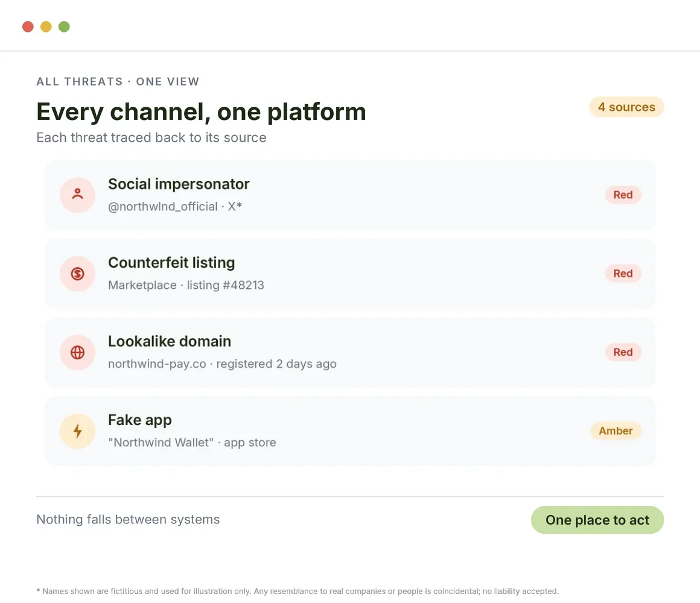Click the Red badge on Counterfeit listing

pos(623,273)
